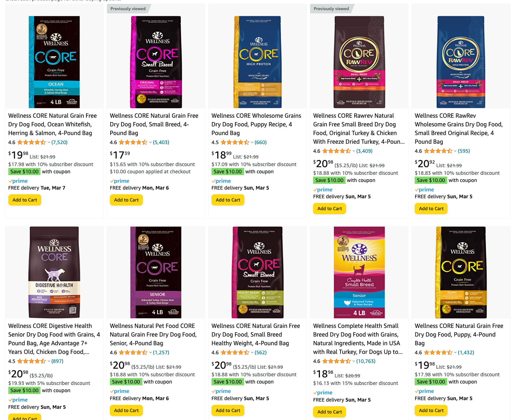Click the star rating of Digestive Health Senior

click(31, 361)
